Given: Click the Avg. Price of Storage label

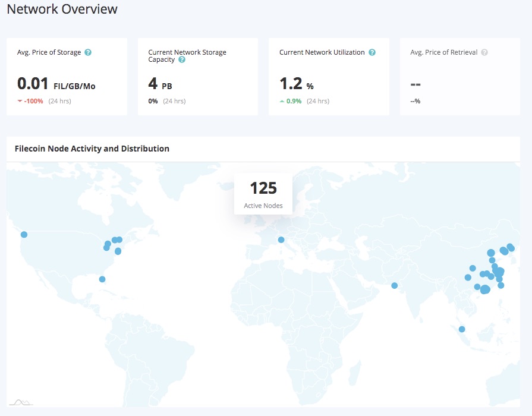Looking at the screenshot, I should coord(49,52).
